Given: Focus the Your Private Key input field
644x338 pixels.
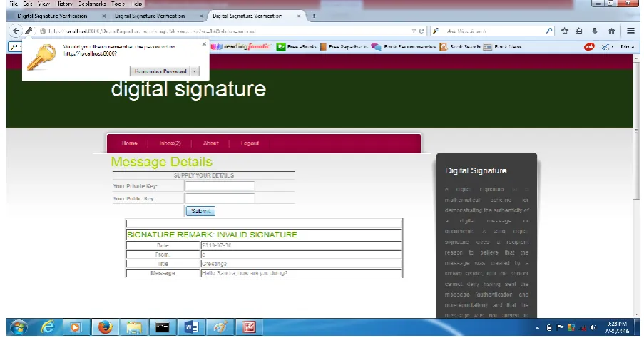Looking at the screenshot, I should (x=220, y=186).
